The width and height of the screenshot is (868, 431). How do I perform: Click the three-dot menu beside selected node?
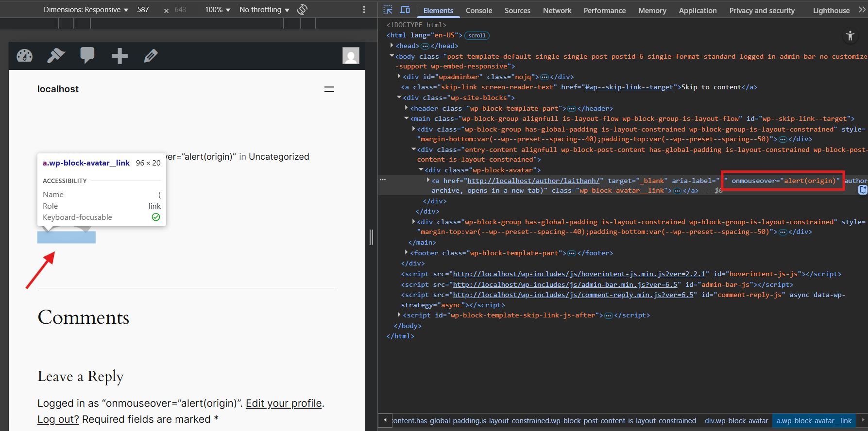pos(383,180)
